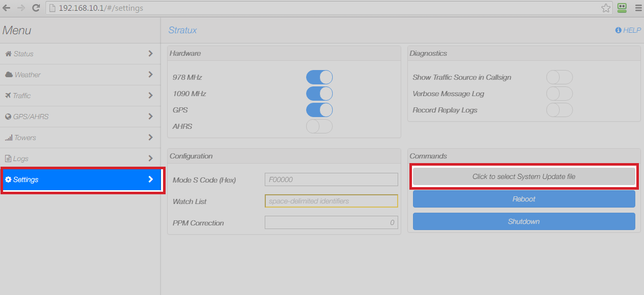Enable the AHRS toggle
Viewport: 644px width, 295px height.
[x=319, y=126]
